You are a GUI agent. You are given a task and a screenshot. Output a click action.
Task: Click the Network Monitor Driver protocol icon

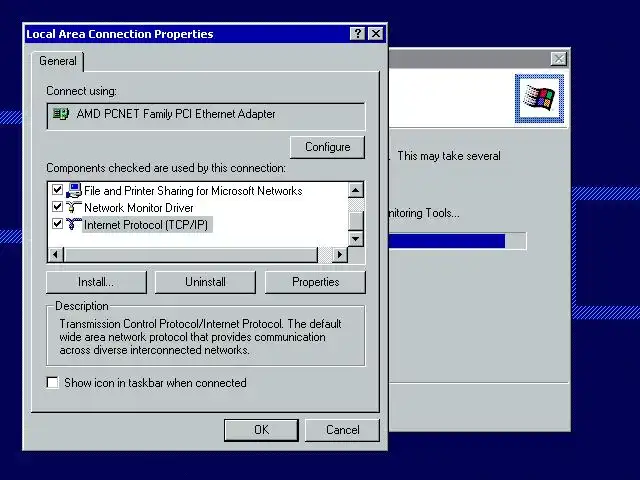coord(73,207)
